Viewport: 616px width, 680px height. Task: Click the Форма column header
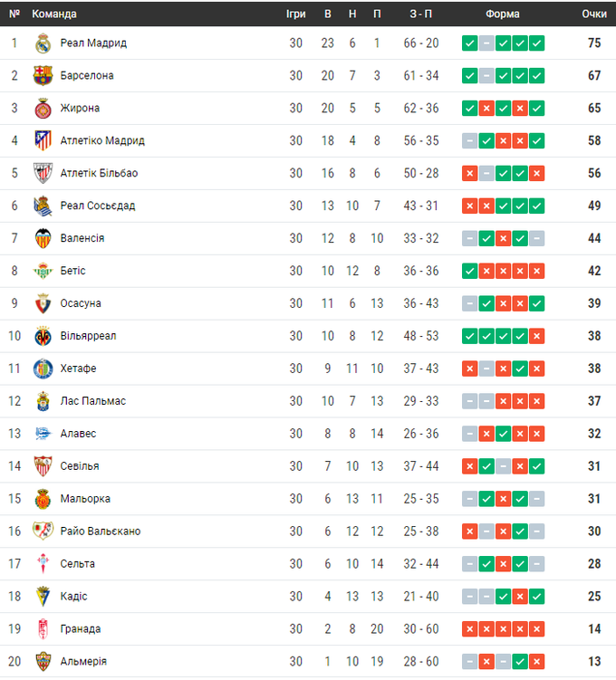(503, 14)
